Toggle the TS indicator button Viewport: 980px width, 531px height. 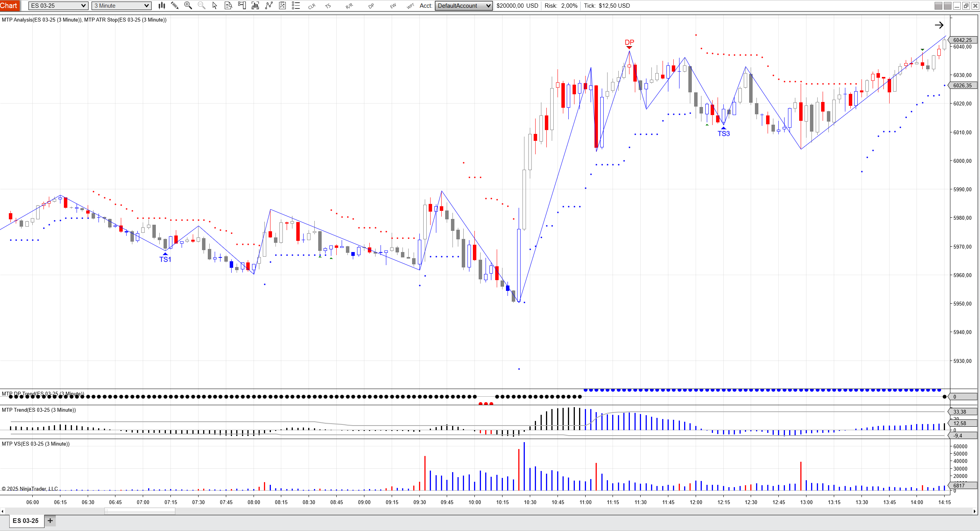point(328,6)
